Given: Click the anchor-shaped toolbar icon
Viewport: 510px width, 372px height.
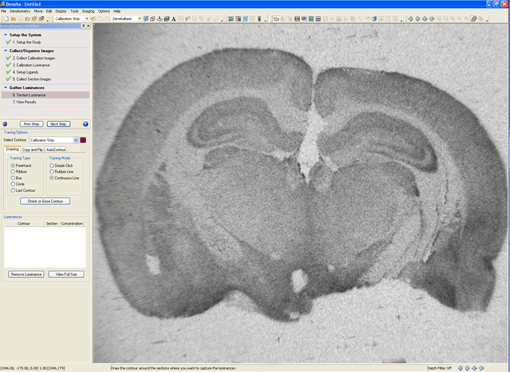Looking at the screenshot, I should click(160, 19).
